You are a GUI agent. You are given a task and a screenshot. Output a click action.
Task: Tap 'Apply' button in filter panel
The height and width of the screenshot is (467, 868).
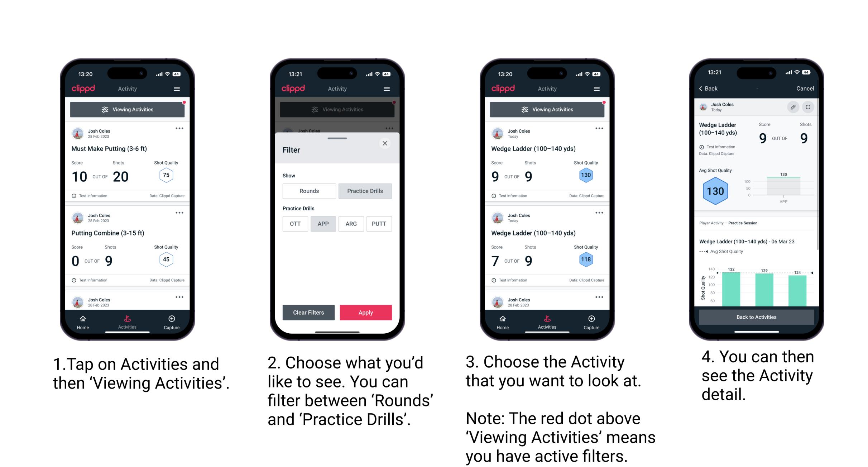364,312
